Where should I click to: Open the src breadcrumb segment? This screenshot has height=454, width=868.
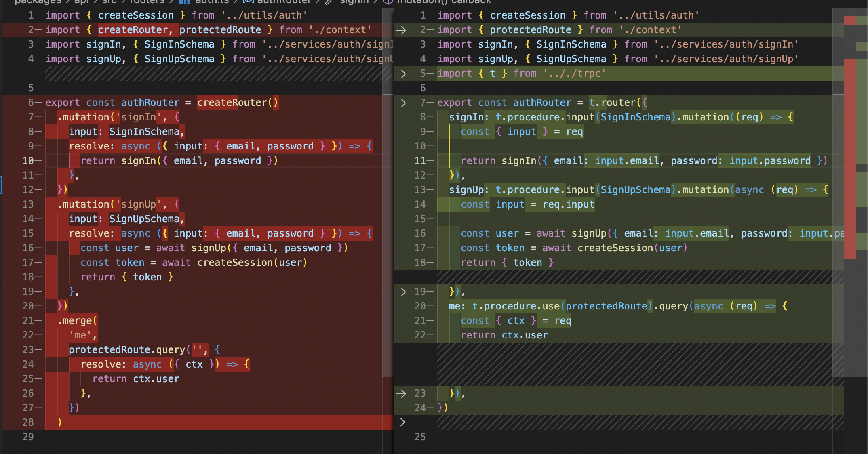(x=109, y=2)
